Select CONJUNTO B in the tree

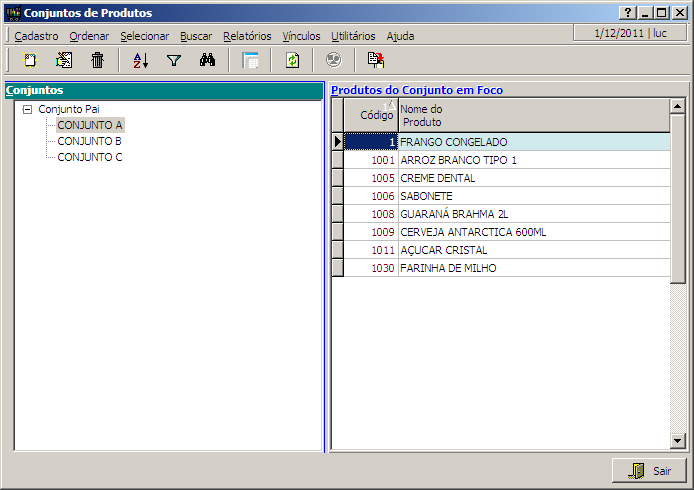[x=89, y=141]
